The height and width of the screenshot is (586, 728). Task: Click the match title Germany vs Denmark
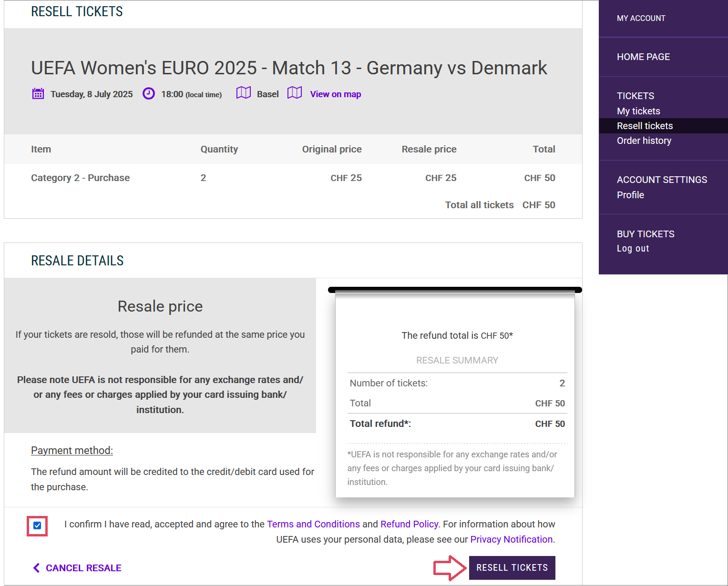click(289, 68)
